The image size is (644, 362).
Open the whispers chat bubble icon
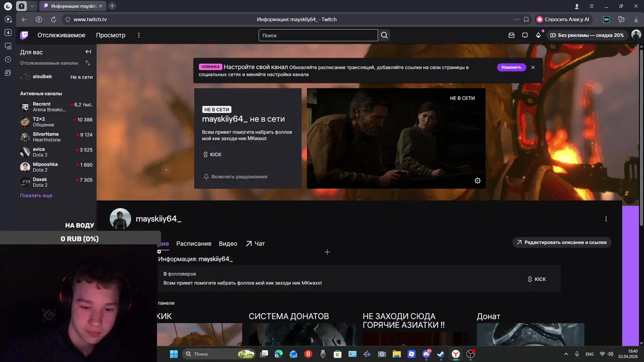[525, 35]
